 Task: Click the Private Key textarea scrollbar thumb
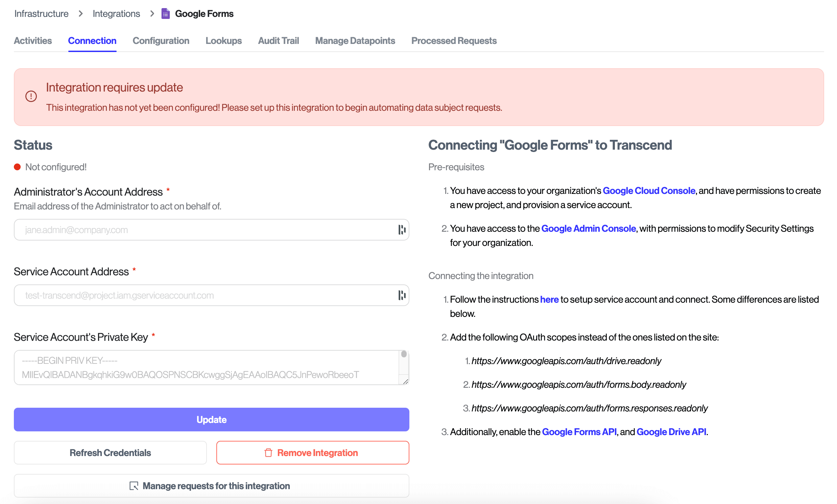click(x=404, y=354)
